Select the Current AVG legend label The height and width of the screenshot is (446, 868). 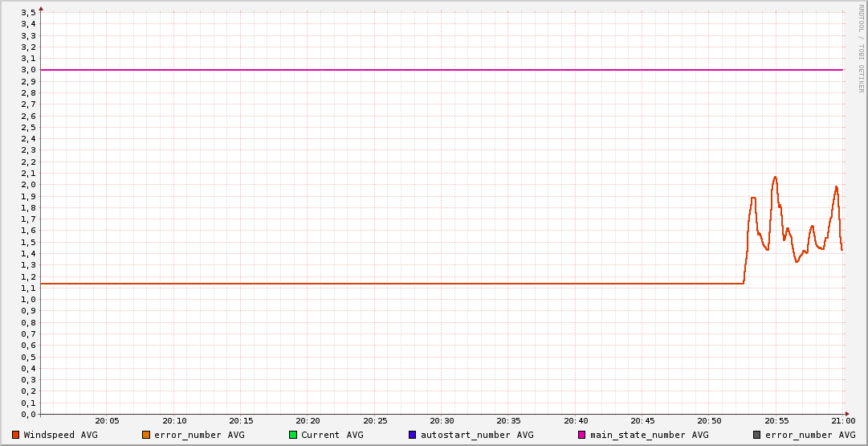coord(332,435)
